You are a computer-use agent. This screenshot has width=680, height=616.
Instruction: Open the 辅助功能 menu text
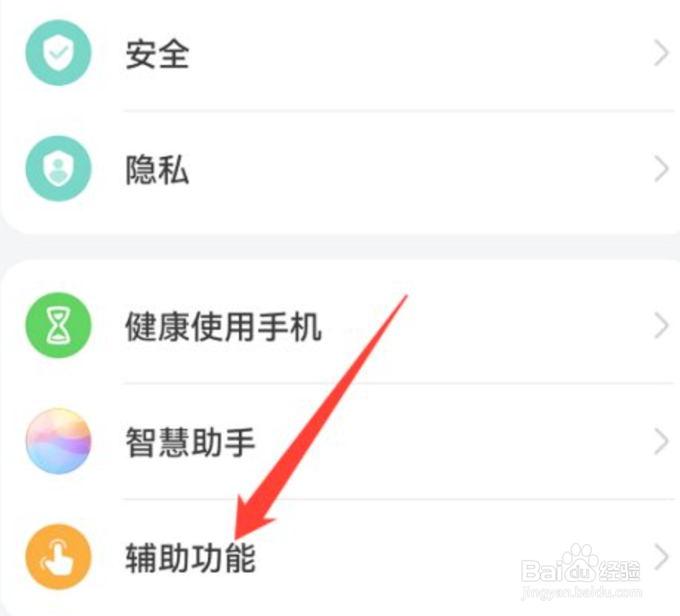(190, 558)
